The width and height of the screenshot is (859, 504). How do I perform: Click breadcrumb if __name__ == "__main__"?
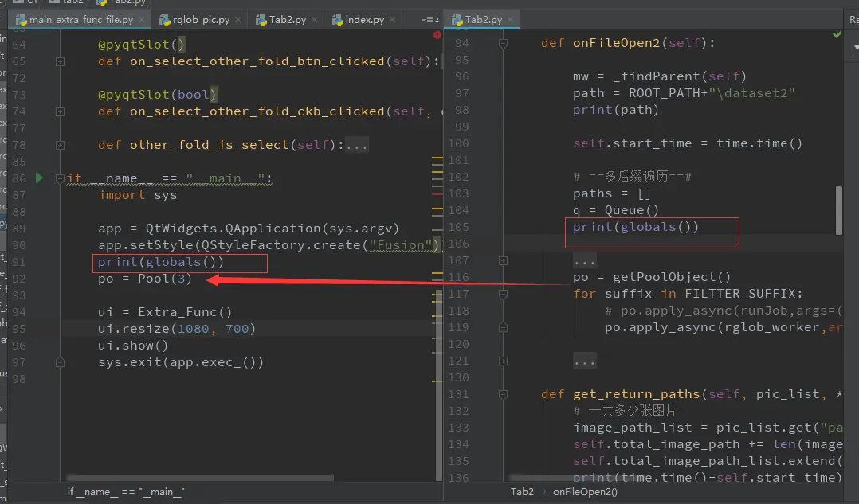click(126, 492)
